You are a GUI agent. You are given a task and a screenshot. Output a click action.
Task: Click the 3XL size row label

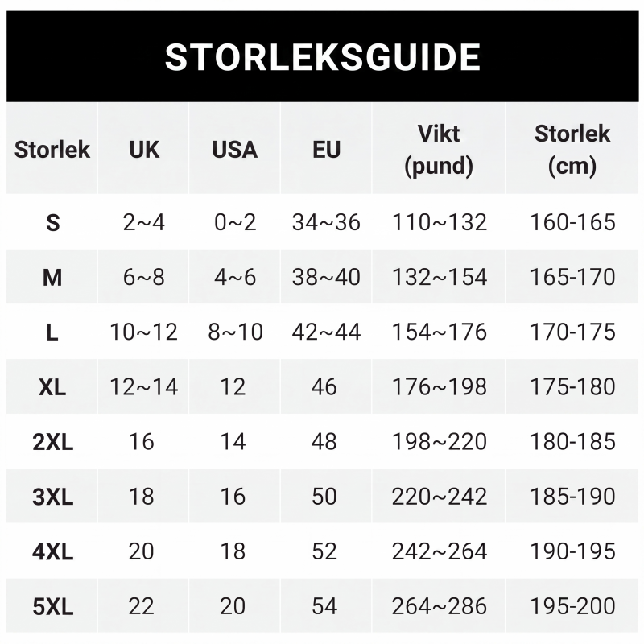coord(52,496)
